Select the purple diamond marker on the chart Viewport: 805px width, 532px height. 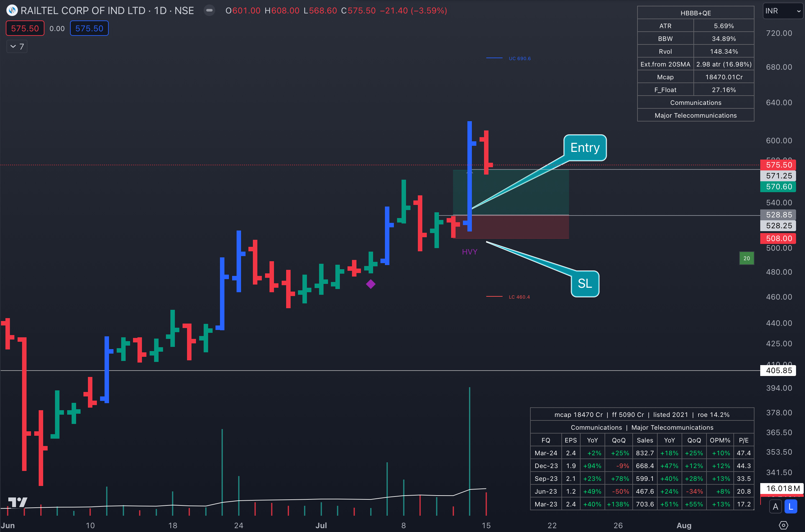[371, 284]
